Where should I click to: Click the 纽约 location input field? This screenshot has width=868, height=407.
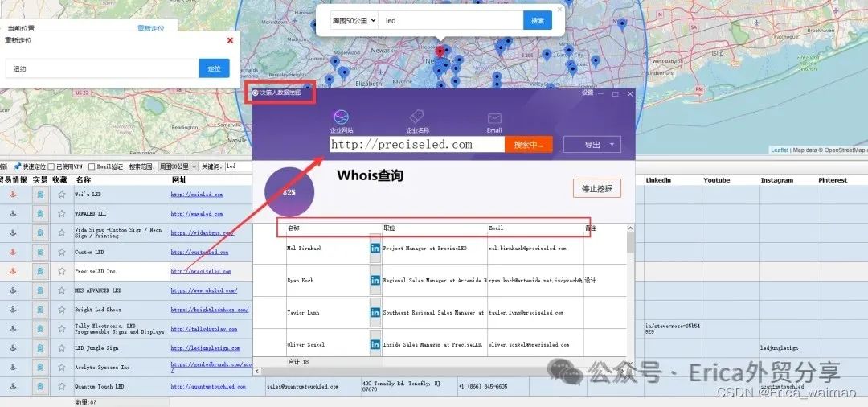(102, 68)
